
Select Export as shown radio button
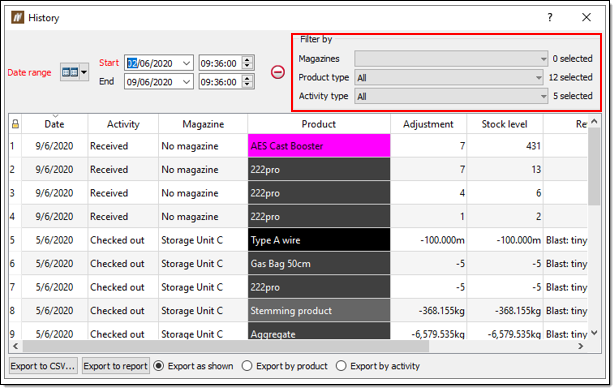click(x=159, y=366)
